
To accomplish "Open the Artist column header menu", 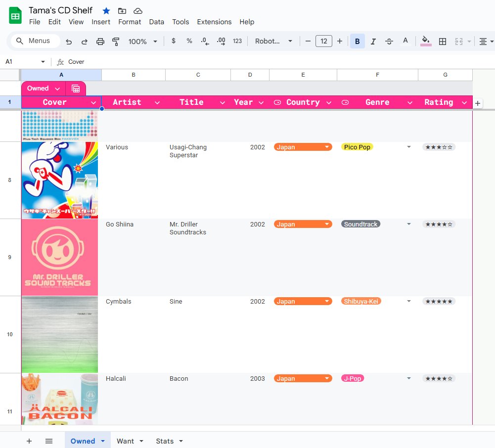I will point(157,103).
